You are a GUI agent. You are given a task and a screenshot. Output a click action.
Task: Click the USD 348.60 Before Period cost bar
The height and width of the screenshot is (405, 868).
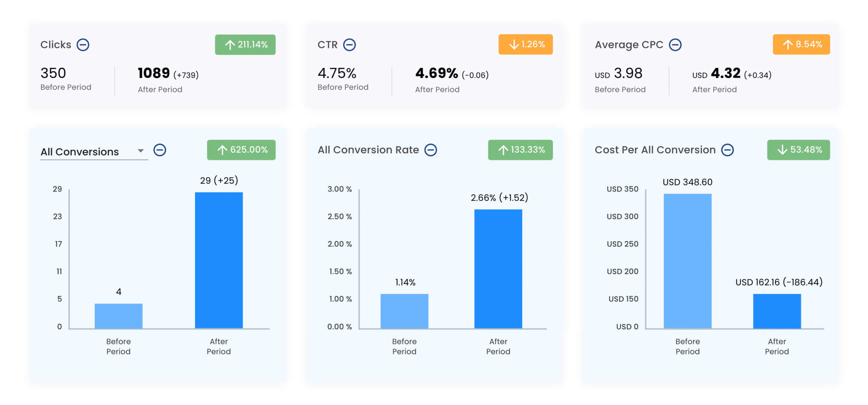687,260
